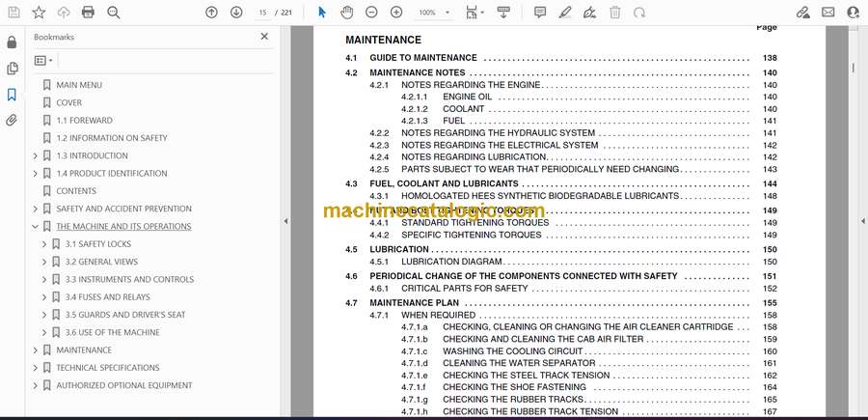Open the find text magnifier
Viewport: 868px width, 420px height.
114,13
